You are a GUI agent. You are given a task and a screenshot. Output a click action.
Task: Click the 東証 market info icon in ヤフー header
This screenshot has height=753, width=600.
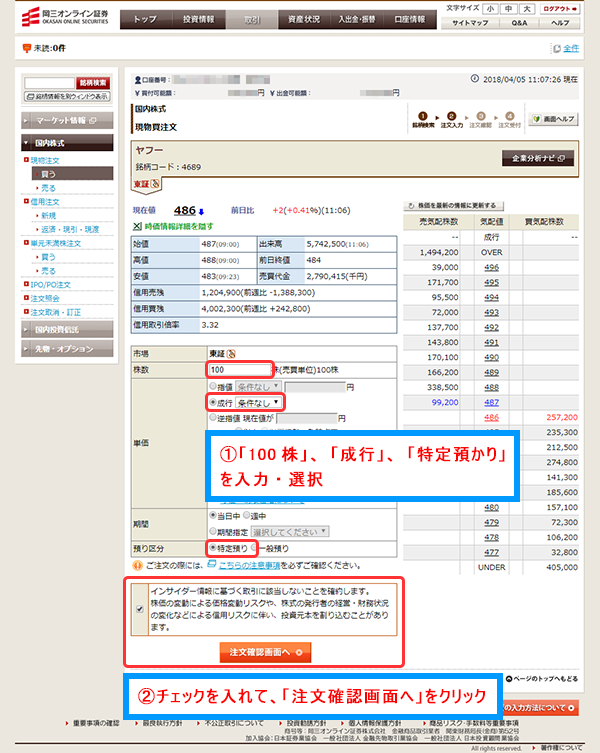point(155,183)
